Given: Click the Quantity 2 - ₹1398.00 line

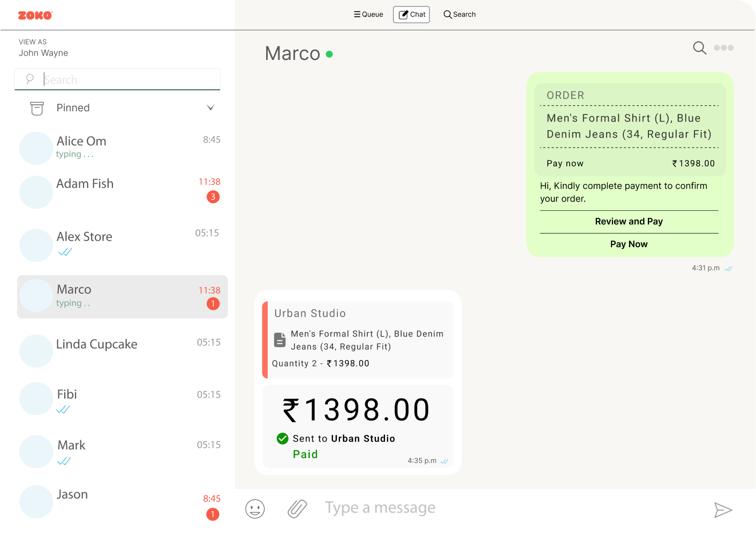Looking at the screenshot, I should (321, 363).
